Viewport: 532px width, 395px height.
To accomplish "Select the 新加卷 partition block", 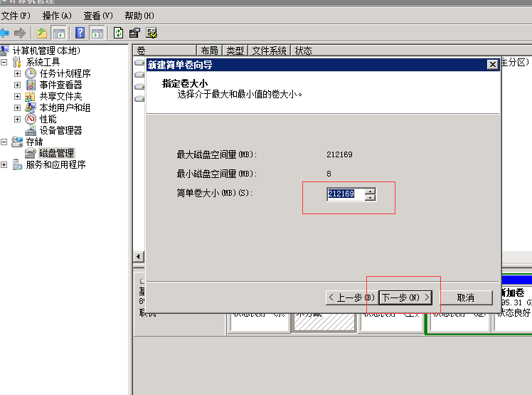I will (x=513, y=302).
